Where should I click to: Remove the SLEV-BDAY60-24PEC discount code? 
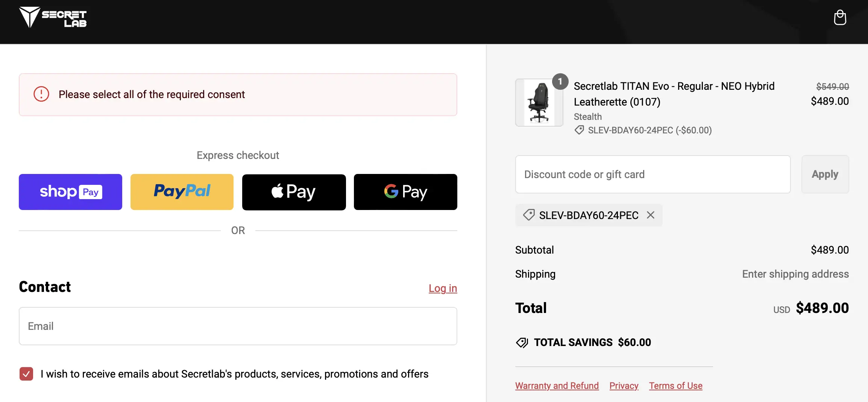click(651, 215)
